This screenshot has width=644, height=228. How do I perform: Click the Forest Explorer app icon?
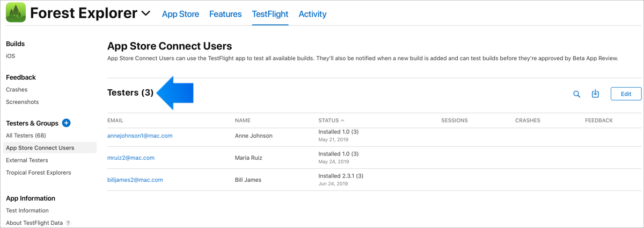pyautogui.click(x=16, y=12)
